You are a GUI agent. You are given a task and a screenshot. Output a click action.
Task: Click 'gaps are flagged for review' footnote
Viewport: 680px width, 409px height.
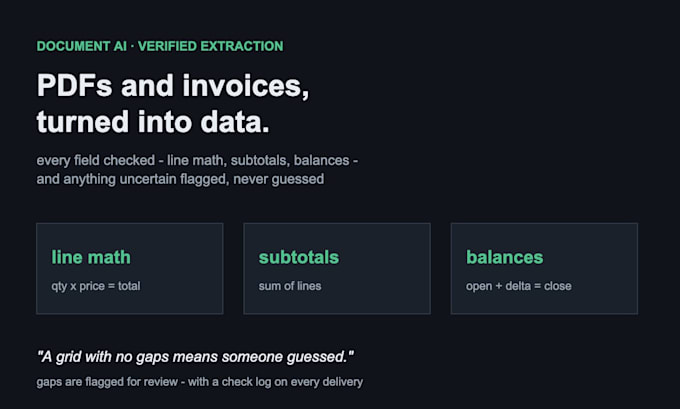pyautogui.click(x=107, y=382)
